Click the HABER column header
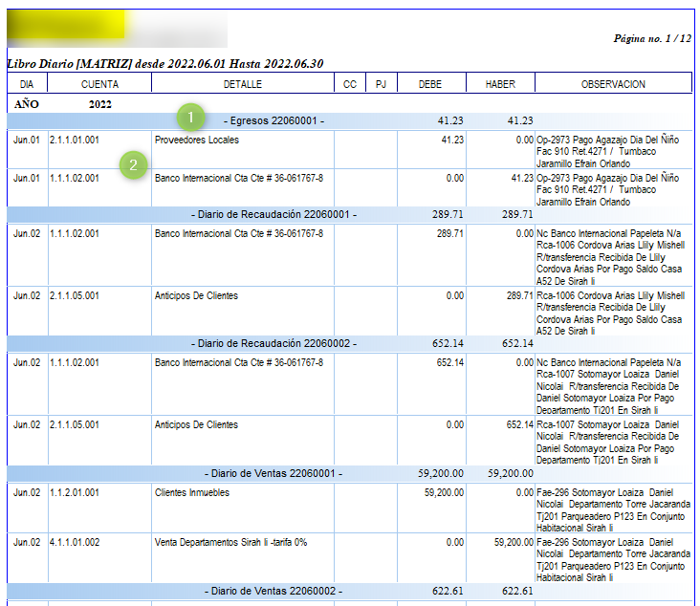The height and width of the screenshot is (606, 700). (x=500, y=84)
